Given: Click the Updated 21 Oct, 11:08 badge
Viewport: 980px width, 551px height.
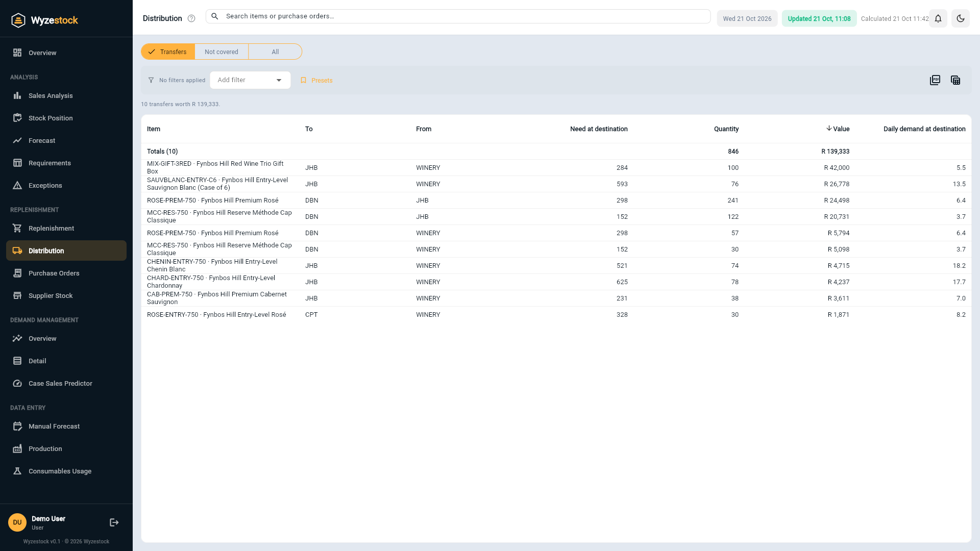Looking at the screenshot, I should pos(819,18).
